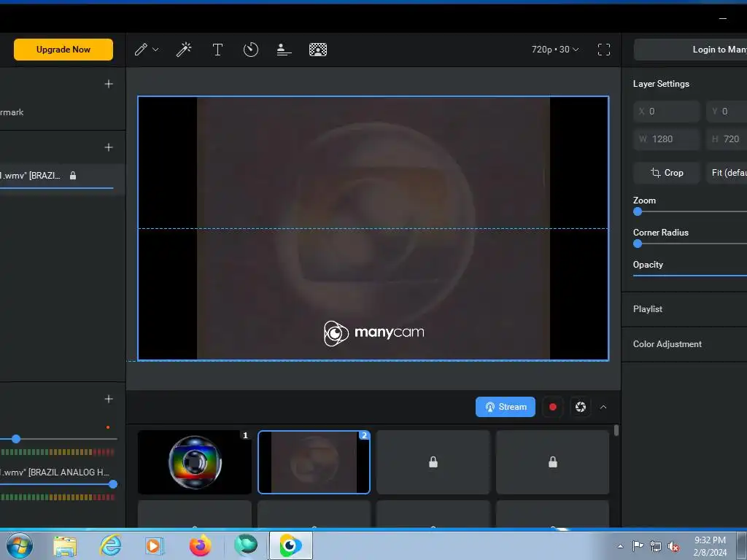Click the fourth locked preset slot
This screenshot has height=560, width=747.
pyautogui.click(x=553, y=462)
